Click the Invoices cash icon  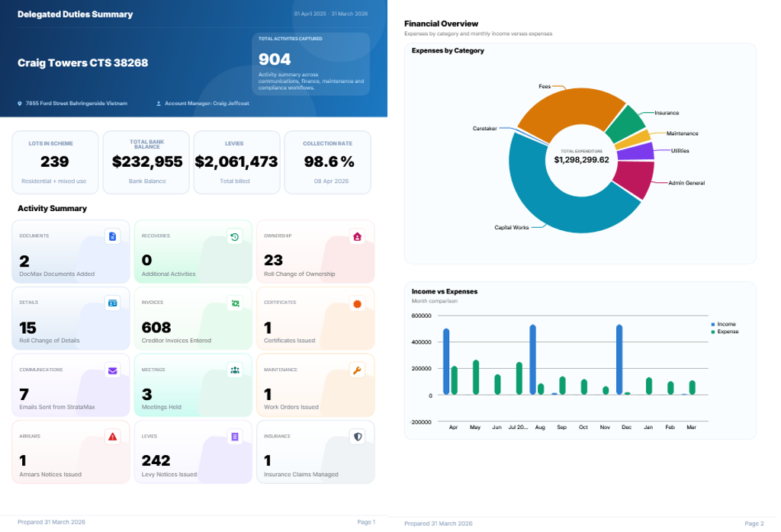pos(235,303)
